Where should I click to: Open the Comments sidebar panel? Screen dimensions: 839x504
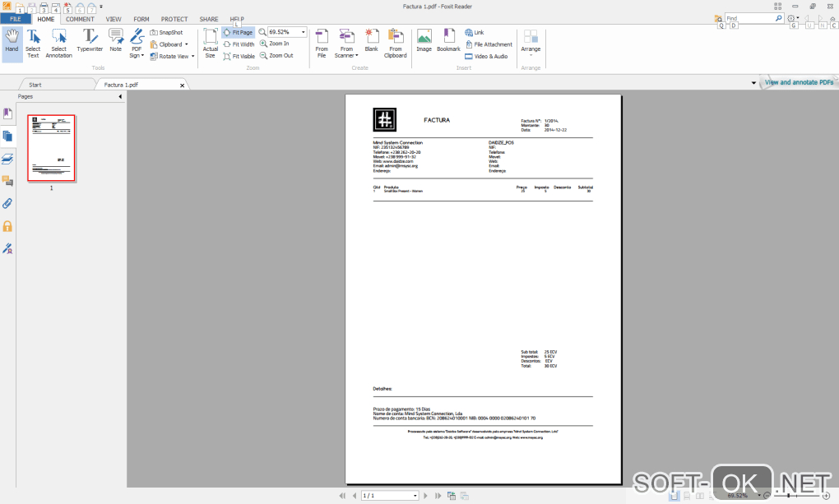tap(7, 182)
